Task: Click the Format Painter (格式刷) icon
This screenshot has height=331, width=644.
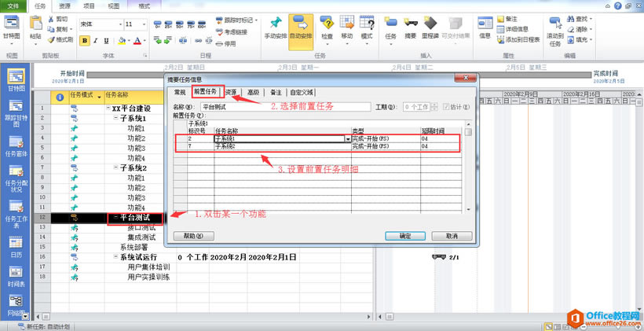Action: click(x=51, y=40)
